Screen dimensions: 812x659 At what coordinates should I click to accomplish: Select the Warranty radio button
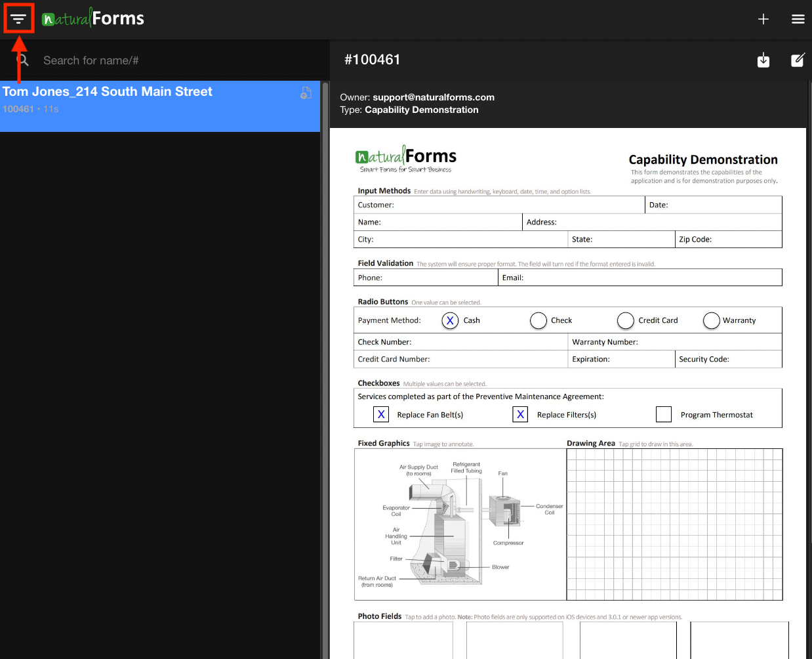coord(712,320)
